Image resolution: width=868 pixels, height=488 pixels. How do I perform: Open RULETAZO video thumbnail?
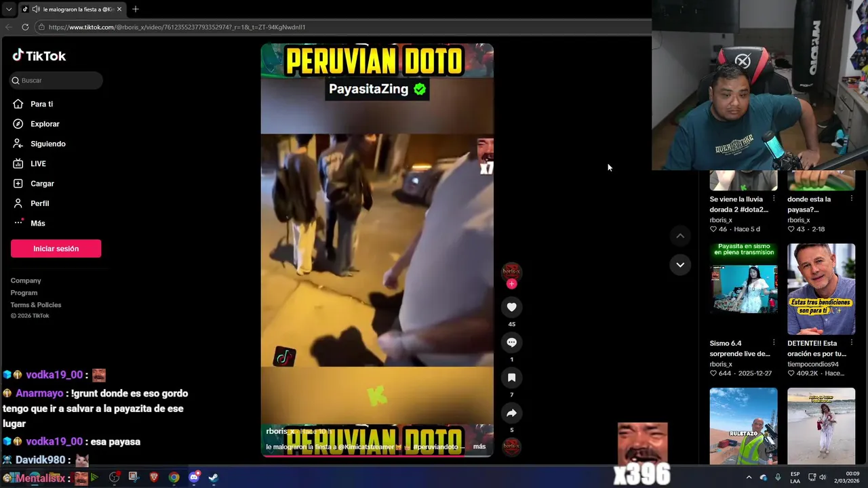coord(744,426)
